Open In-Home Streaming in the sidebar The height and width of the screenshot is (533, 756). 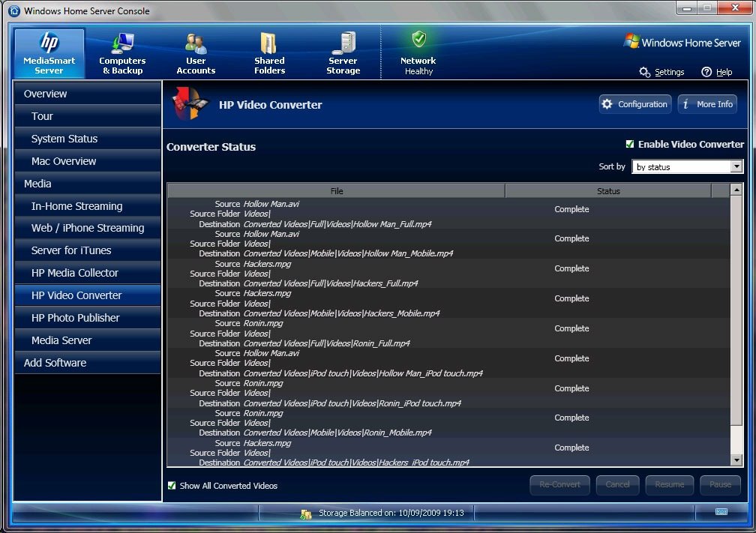click(87, 206)
